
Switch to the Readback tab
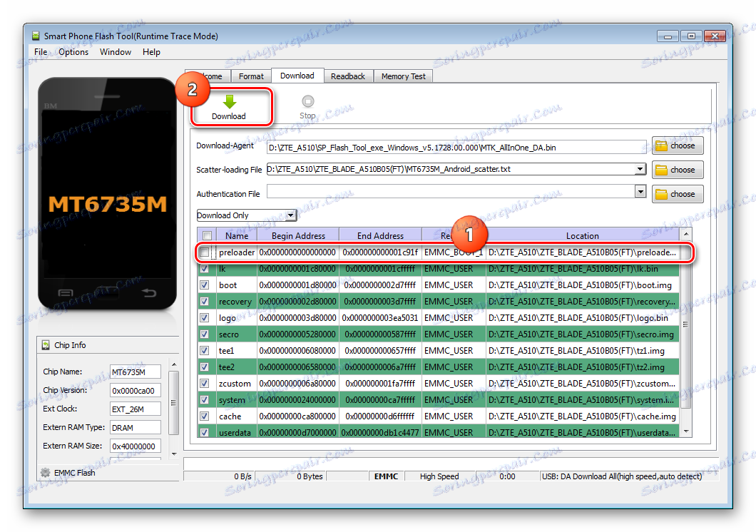[x=347, y=76]
